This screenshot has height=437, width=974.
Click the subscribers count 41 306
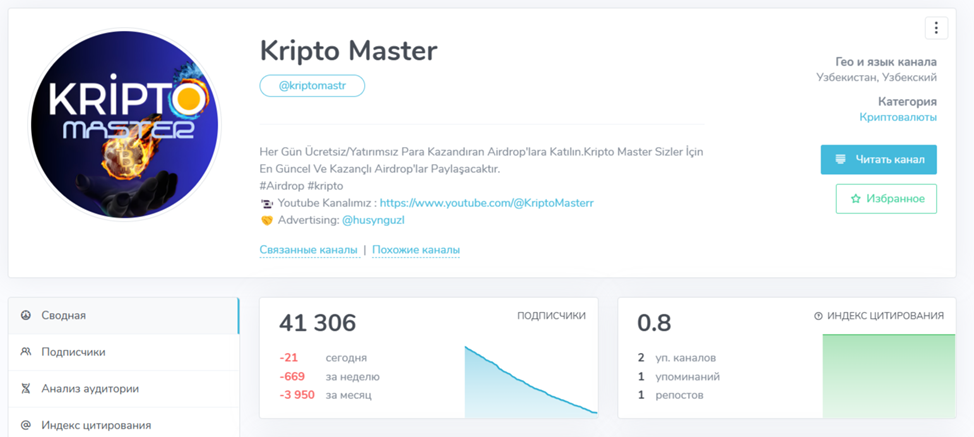coord(317,323)
